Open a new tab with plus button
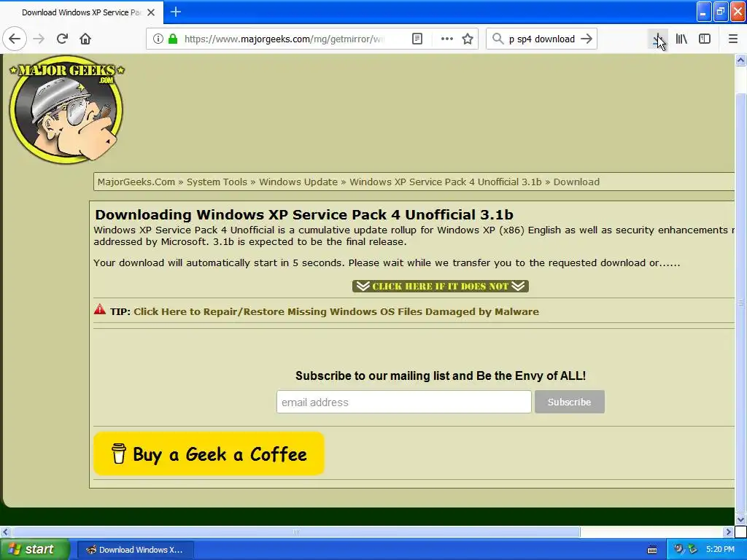The height and width of the screenshot is (560, 747). coord(175,12)
